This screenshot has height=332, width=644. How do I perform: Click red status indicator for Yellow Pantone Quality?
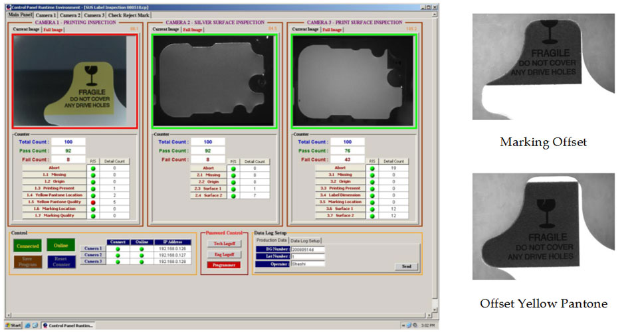(x=93, y=202)
